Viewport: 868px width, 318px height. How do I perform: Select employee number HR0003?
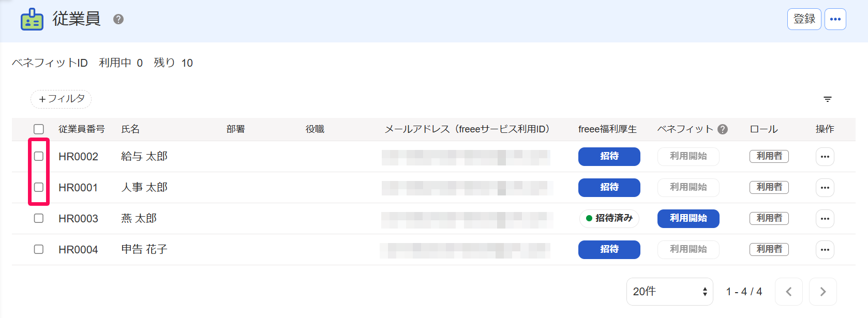coord(78,219)
